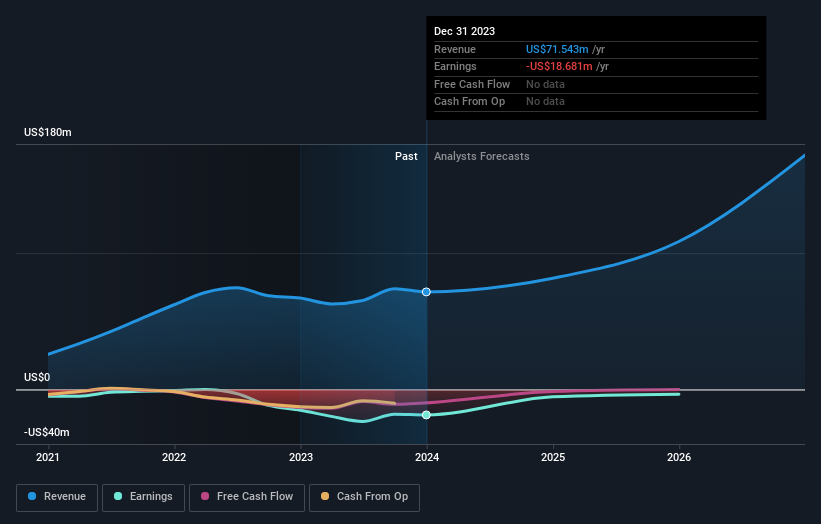Click the pink Free Cash Flow legend dot
Image resolution: width=821 pixels, height=524 pixels.
click(205, 496)
